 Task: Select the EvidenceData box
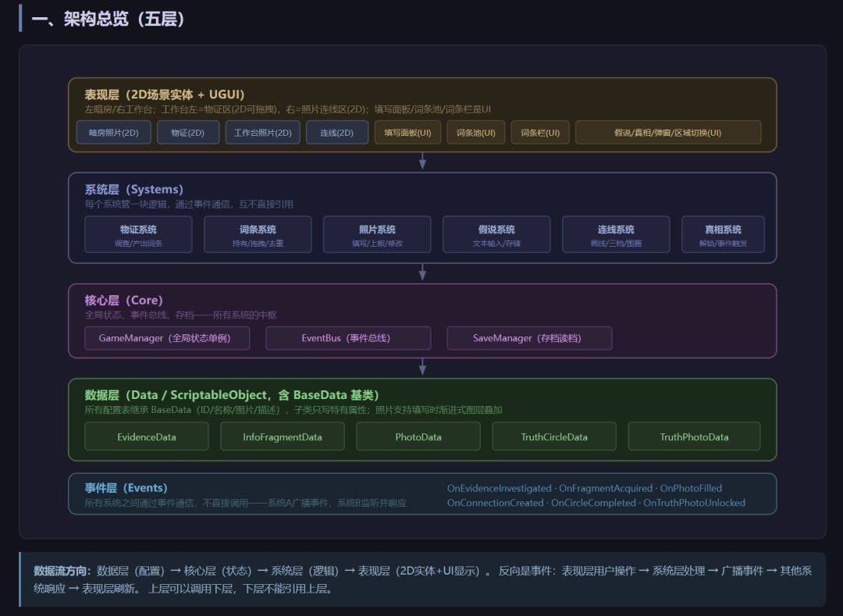click(146, 436)
